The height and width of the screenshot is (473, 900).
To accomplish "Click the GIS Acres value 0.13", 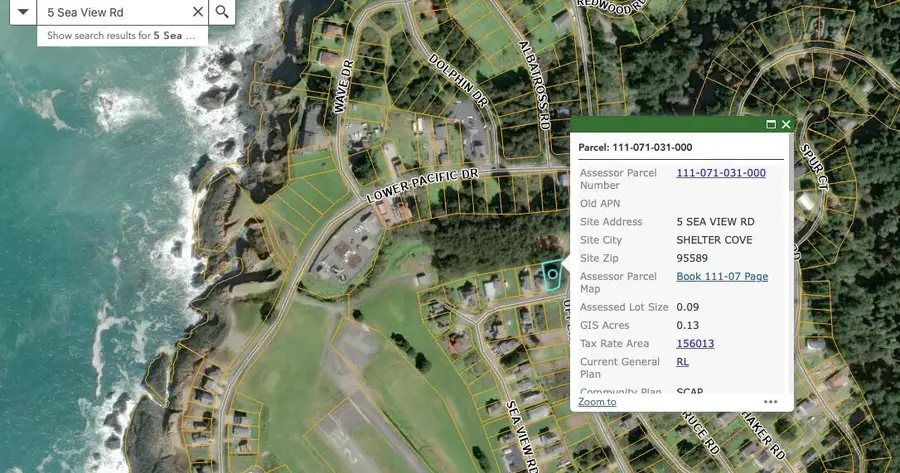I will [688, 325].
